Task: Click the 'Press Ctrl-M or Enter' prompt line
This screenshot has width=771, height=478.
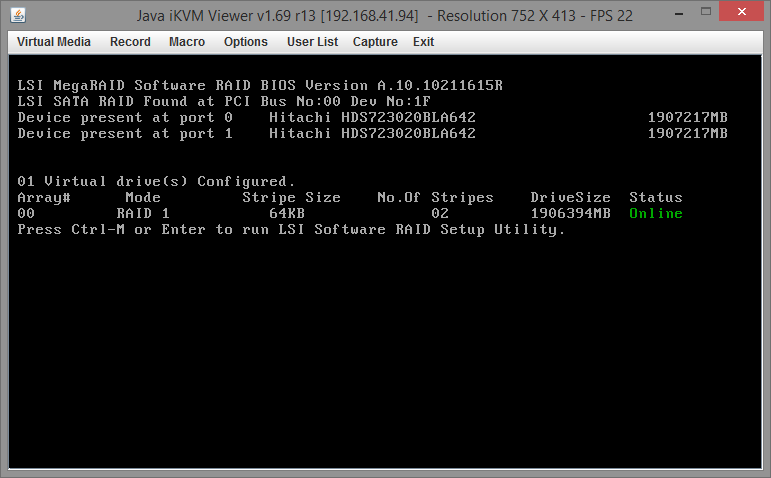Action: 291,230
